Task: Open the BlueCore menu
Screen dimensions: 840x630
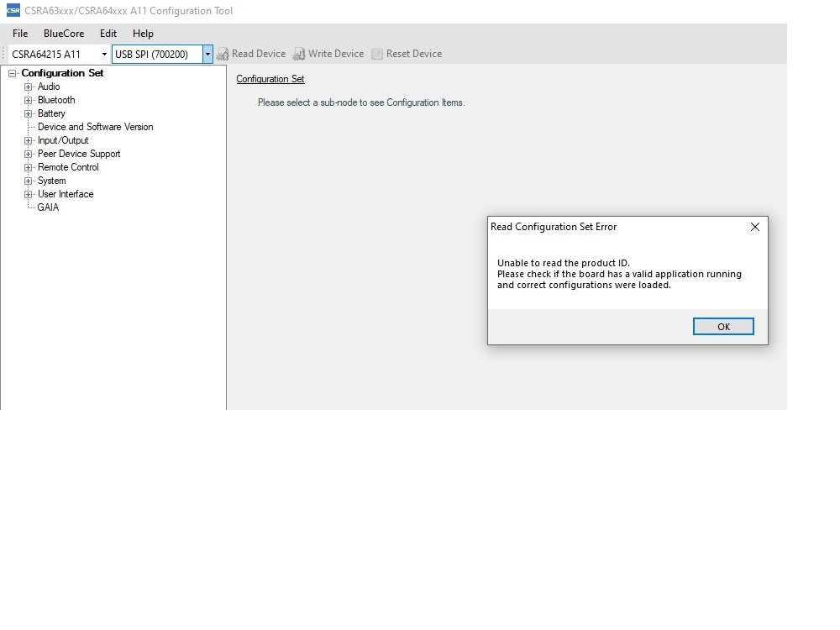Action: tap(64, 34)
